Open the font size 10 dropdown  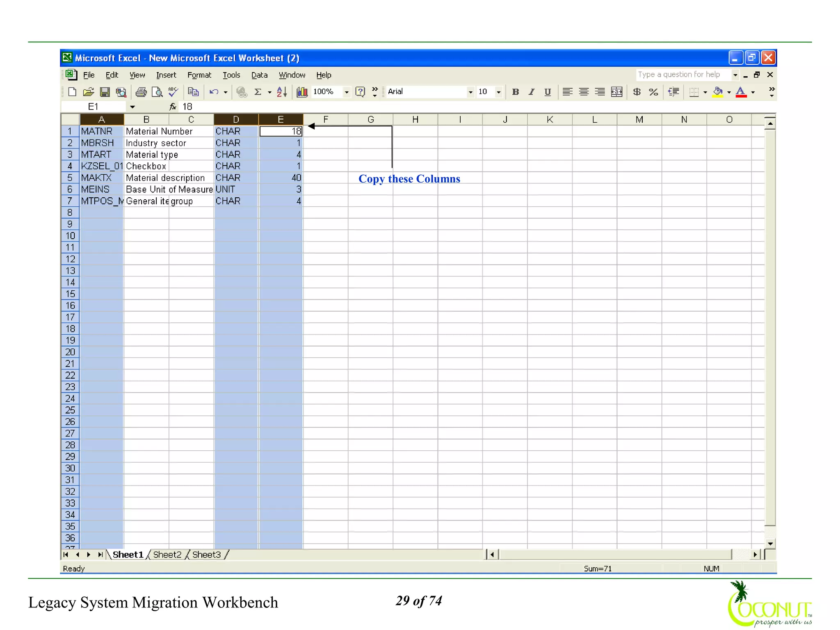[x=499, y=92]
